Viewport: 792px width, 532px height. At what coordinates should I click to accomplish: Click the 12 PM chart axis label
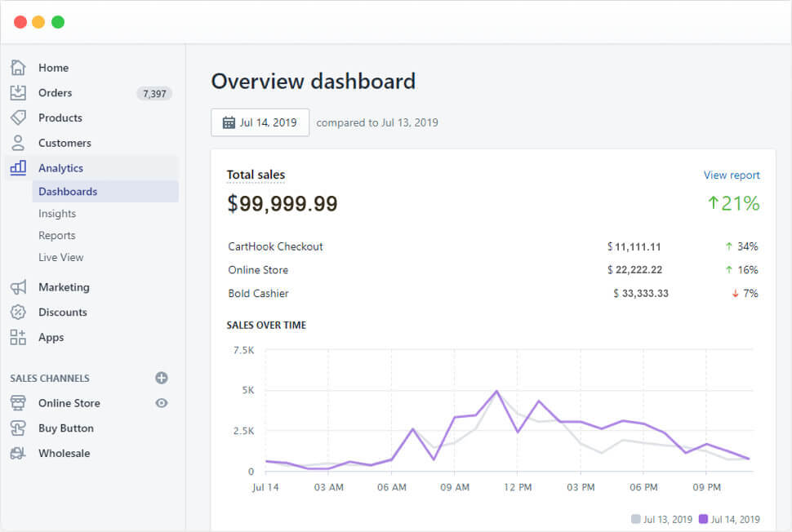point(518,487)
